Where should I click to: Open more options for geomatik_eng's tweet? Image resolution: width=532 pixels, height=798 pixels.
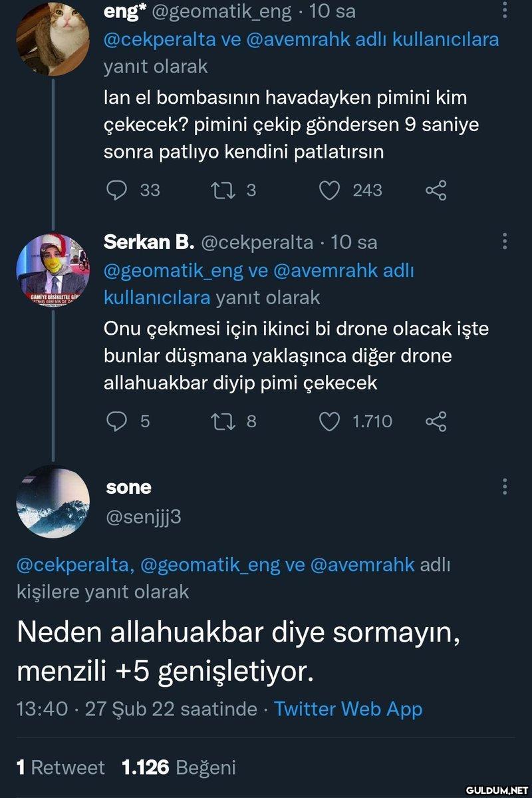coord(505,11)
